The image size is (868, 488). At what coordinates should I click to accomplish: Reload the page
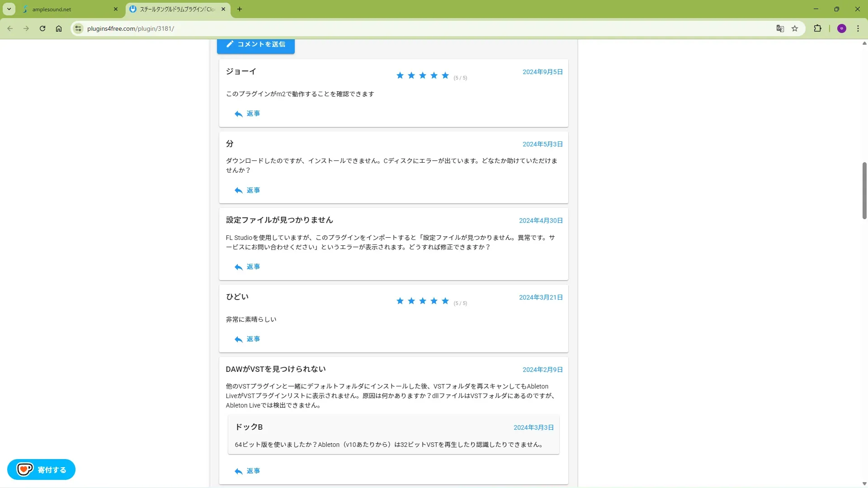(42, 28)
